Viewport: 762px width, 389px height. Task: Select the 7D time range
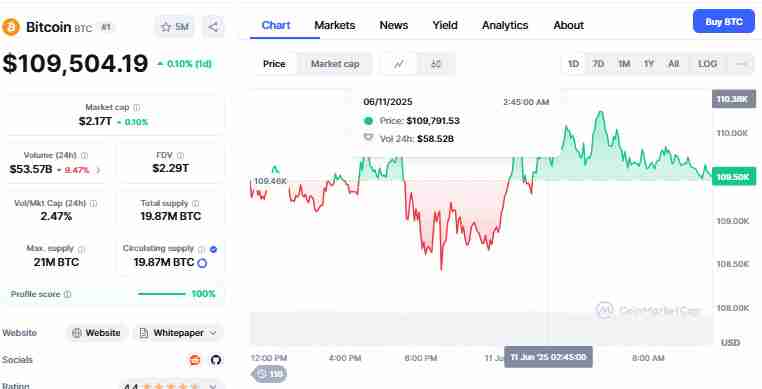[598, 64]
